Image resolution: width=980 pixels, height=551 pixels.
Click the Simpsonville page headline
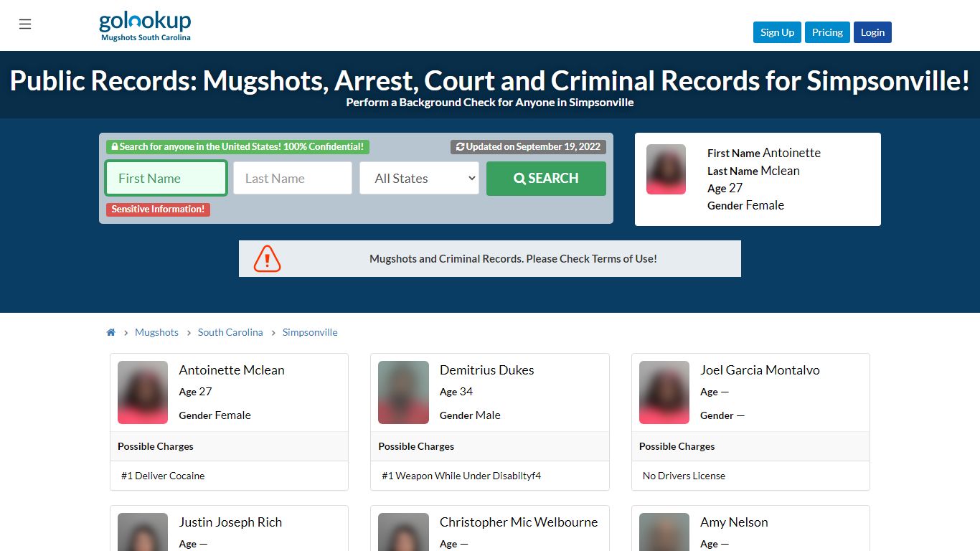(490, 80)
